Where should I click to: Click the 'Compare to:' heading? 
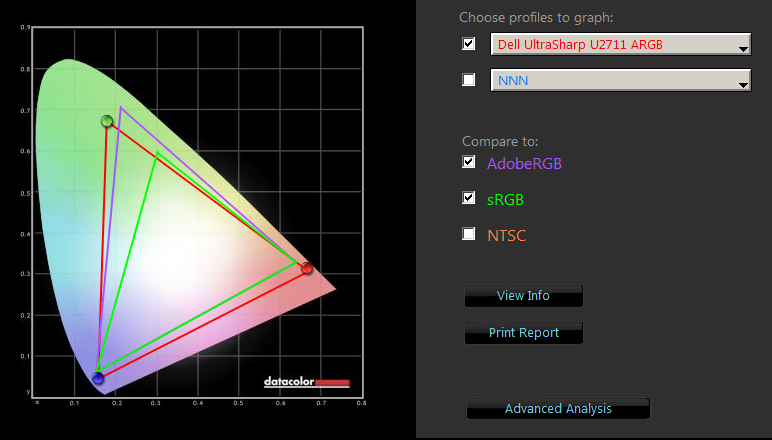(500, 142)
